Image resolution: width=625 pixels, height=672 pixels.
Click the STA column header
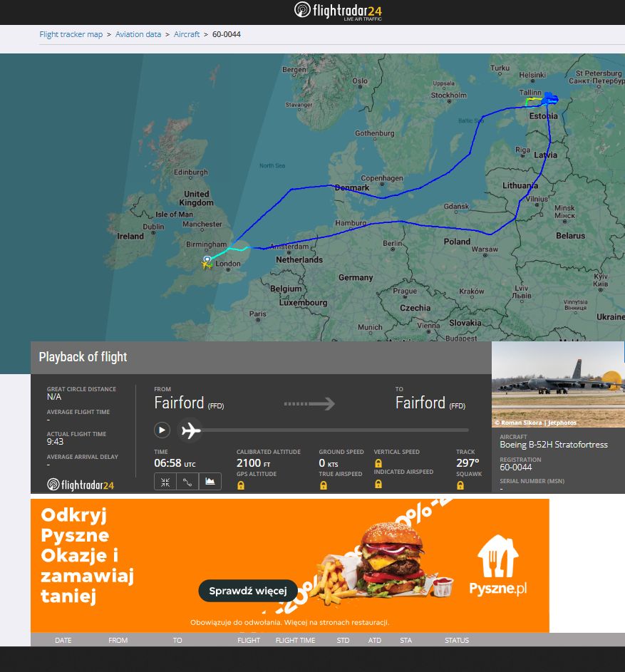click(406, 640)
